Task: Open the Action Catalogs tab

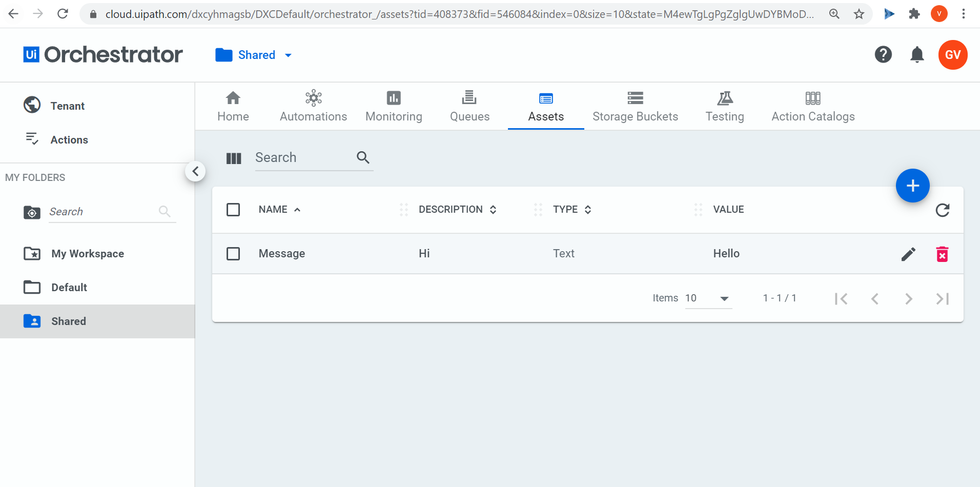Action: click(x=813, y=107)
